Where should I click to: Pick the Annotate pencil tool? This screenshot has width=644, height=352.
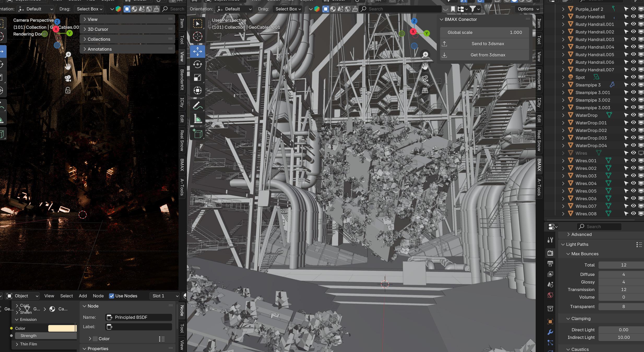coord(197,106)
